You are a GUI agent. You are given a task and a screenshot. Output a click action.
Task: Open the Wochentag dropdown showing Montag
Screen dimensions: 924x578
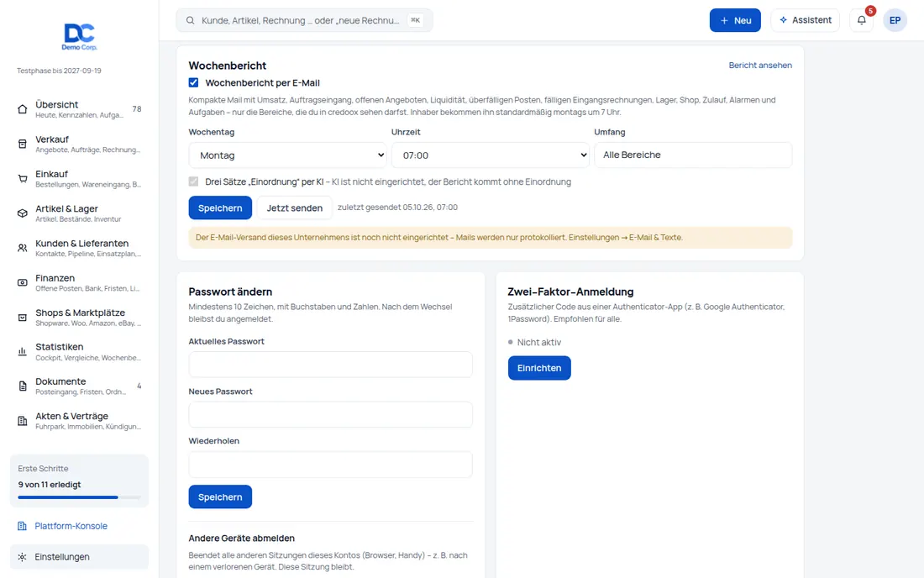click(x=287, y=155)
